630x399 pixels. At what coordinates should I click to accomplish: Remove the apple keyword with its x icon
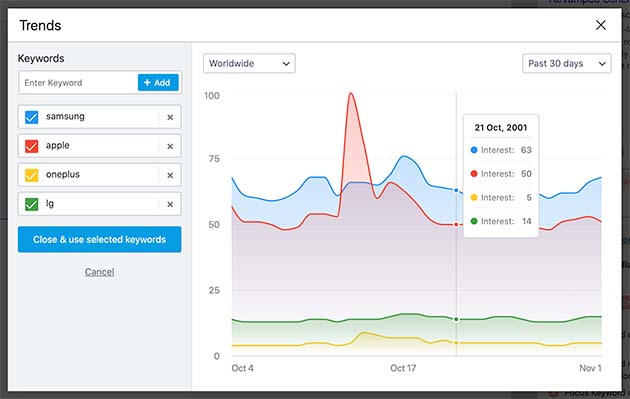click(170, 146)
